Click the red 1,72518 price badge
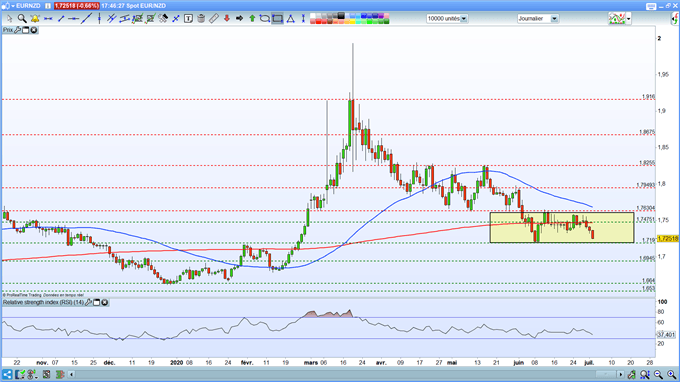 (x=77, y=6)
